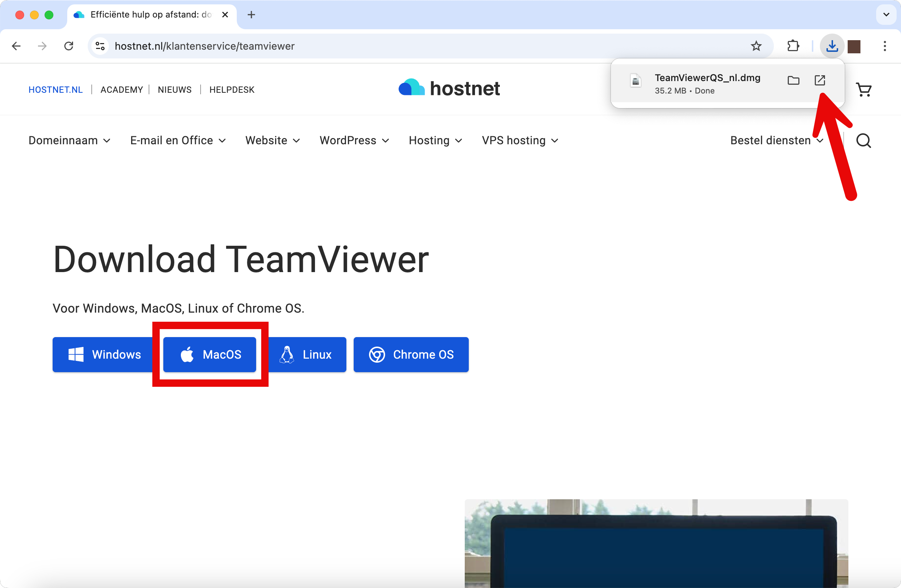Click the laptop image thumbnail
This screenshot has height=588, width=901.
(x=656, y=543)
